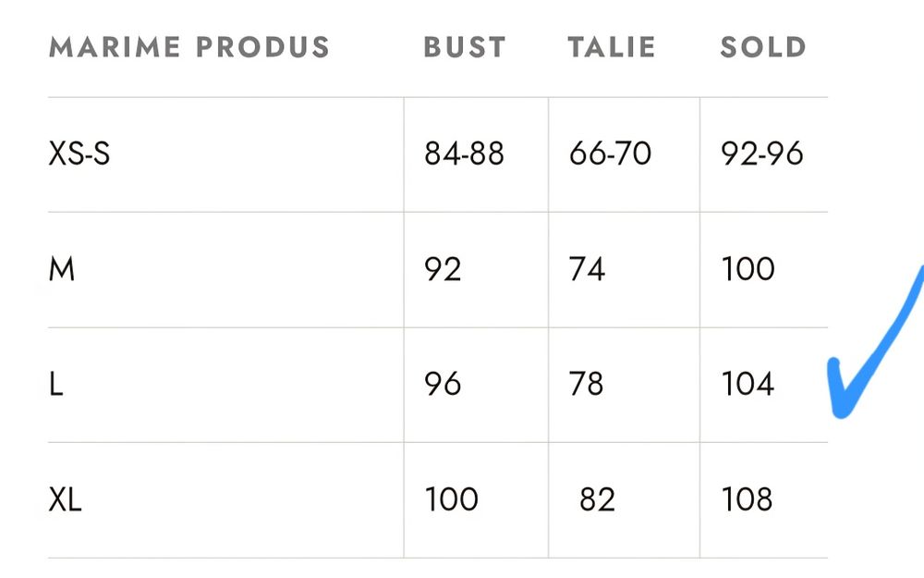This screenshot has width=924, height=578.
Task: Click the talie value 78
Action: [x=587, y=384]
